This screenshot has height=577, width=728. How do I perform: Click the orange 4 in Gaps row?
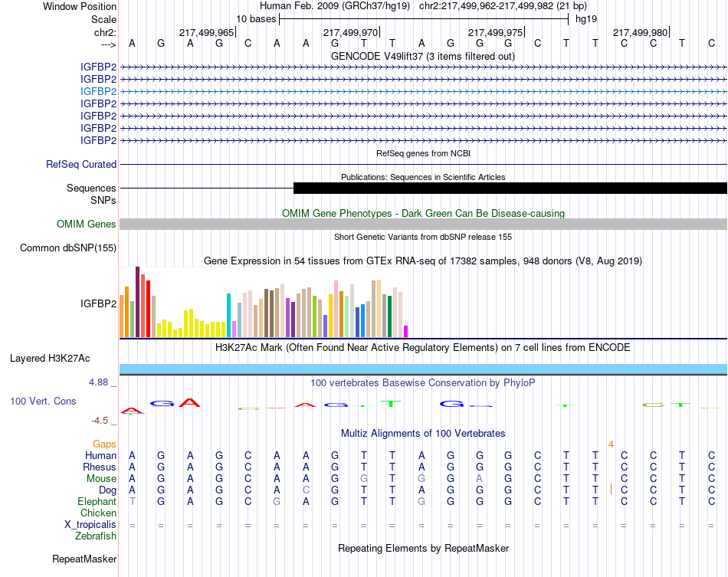click(x=611, y=444)
